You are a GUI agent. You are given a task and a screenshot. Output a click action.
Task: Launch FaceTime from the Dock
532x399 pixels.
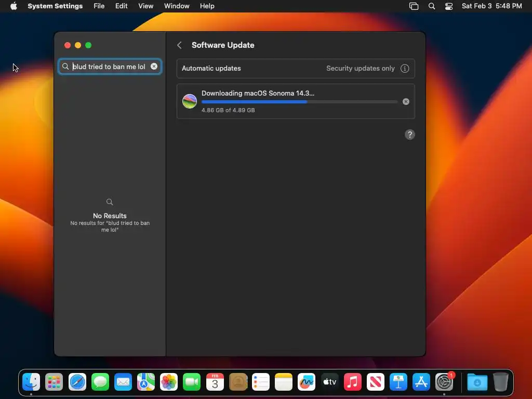pyautogui.click(x=192, y=382)
